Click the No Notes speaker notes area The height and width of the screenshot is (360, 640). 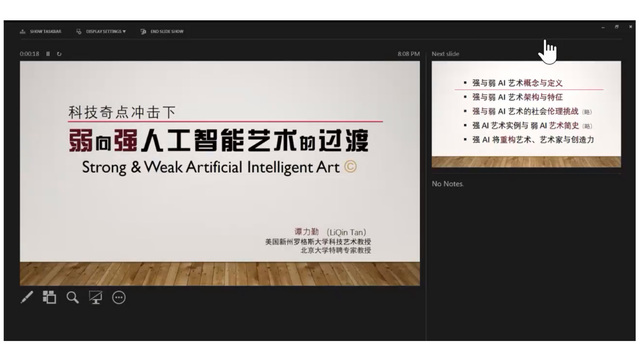coord(526,257)
